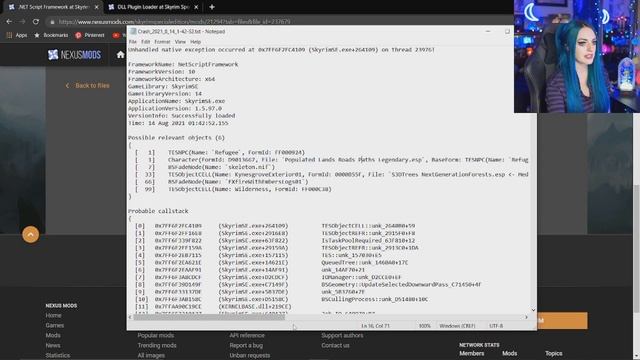Image resolution: width=640 pixels, height=360 pixels.
Task: Open API reference footer link
Action: [x=247, y=336]
